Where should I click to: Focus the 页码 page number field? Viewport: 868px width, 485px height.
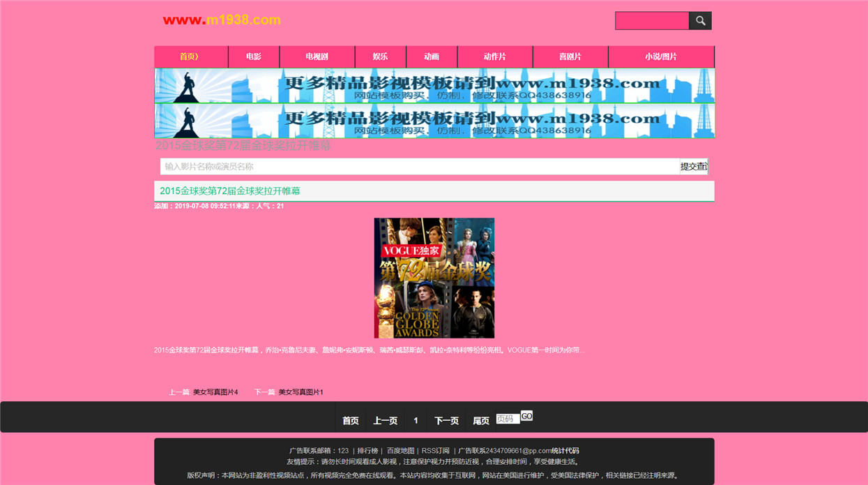point(508,419)
